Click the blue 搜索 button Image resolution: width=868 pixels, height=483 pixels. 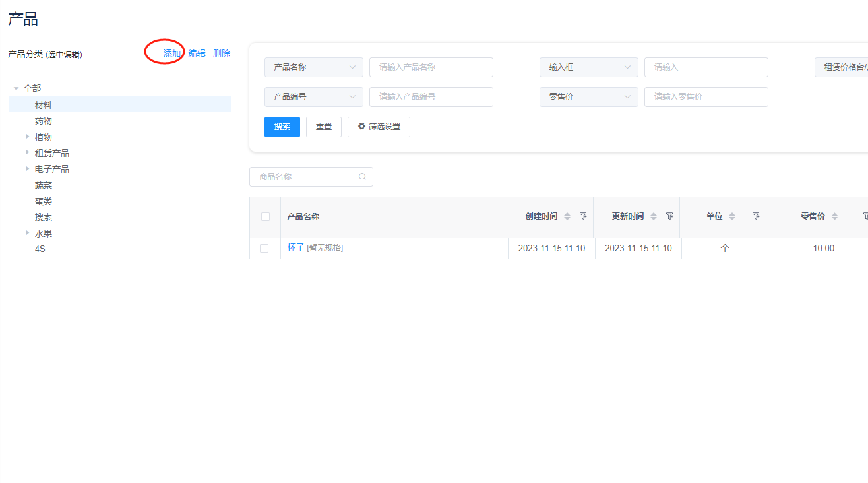282,127
